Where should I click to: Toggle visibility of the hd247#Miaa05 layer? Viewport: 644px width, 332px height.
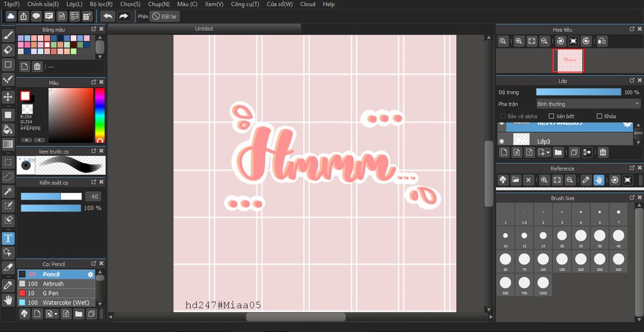click(x=501, y=123)
